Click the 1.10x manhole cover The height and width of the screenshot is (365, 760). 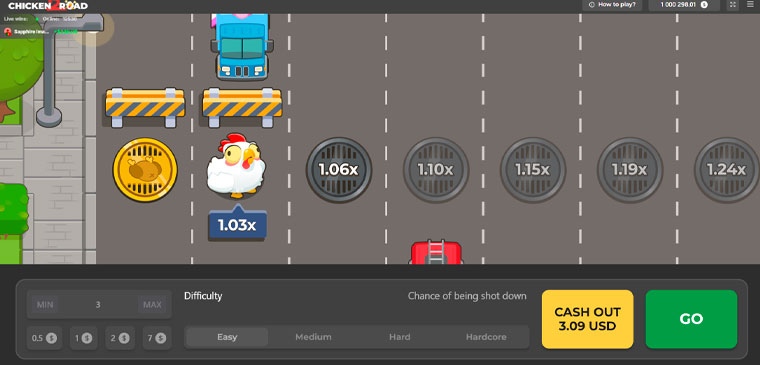[436, 170]
